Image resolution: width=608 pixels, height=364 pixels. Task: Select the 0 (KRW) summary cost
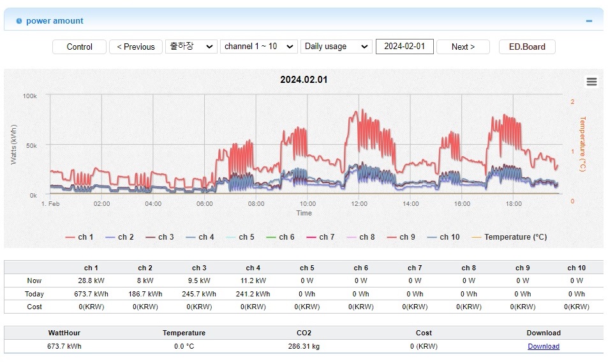pyautogui.click(x=424, y=346)
